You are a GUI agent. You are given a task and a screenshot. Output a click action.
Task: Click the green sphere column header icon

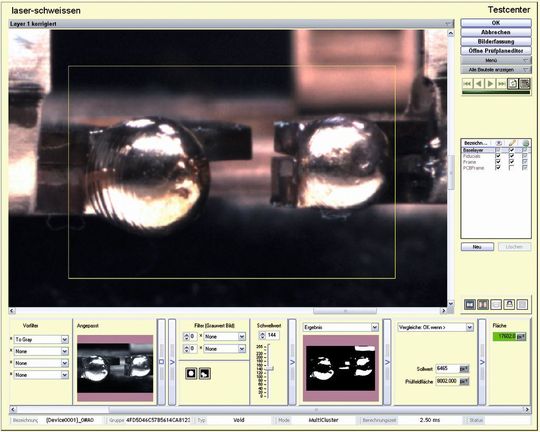click(x=525, y=143)
